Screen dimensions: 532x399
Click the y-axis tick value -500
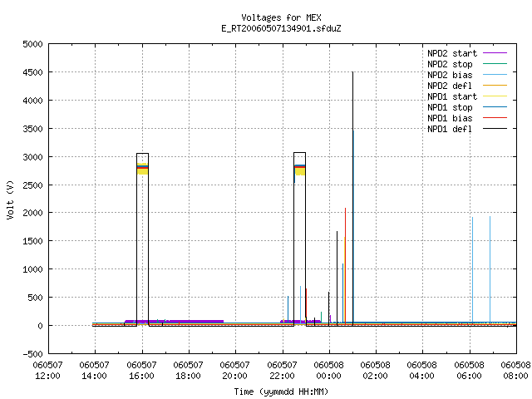32,354
